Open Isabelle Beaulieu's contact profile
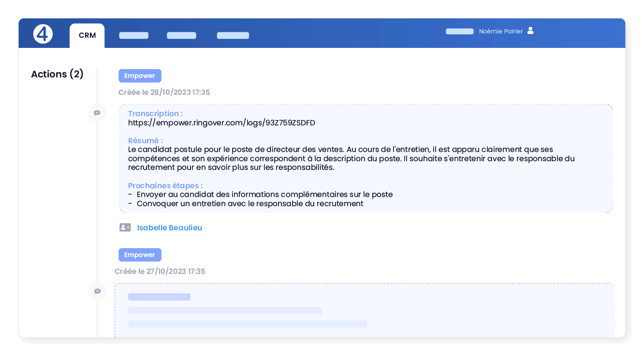Image resolution: width=644 pixels, height=361 pixels. pos(169,227)
